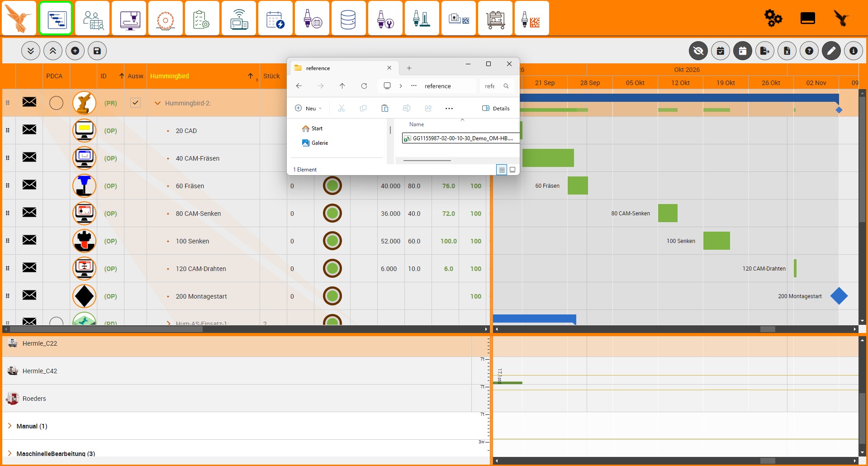
Task: Click the add plus circle icon
Action: point(75,51)
